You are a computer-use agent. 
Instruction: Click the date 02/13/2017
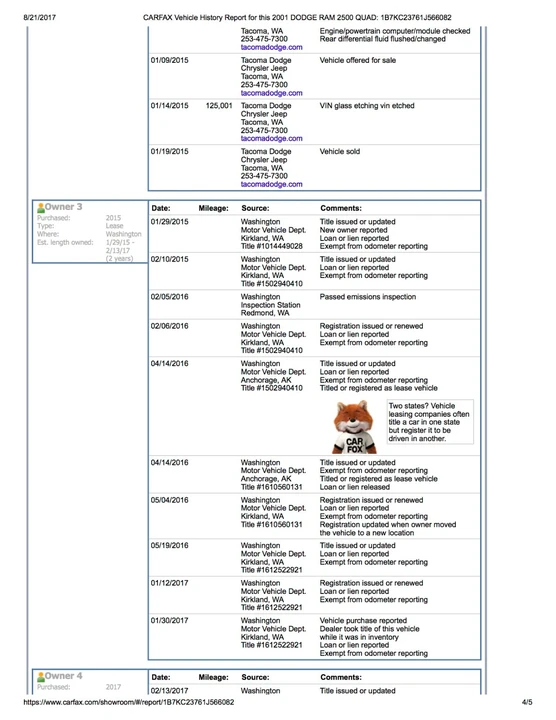(169, 691)
